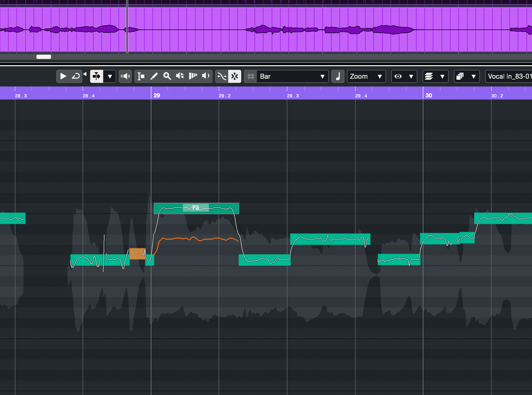This screenshot has width=532, height=395.
Task: Open dropdown next to windows icon
Action: [x=473, y=77]
